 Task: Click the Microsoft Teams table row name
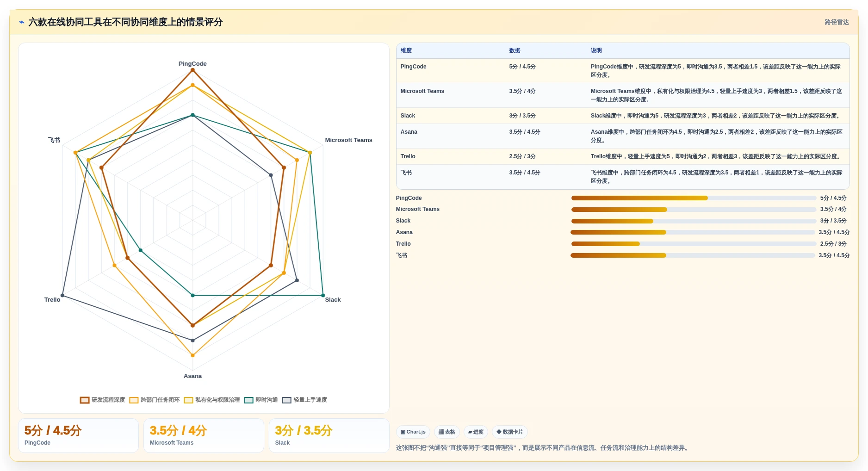coord(422,91)
